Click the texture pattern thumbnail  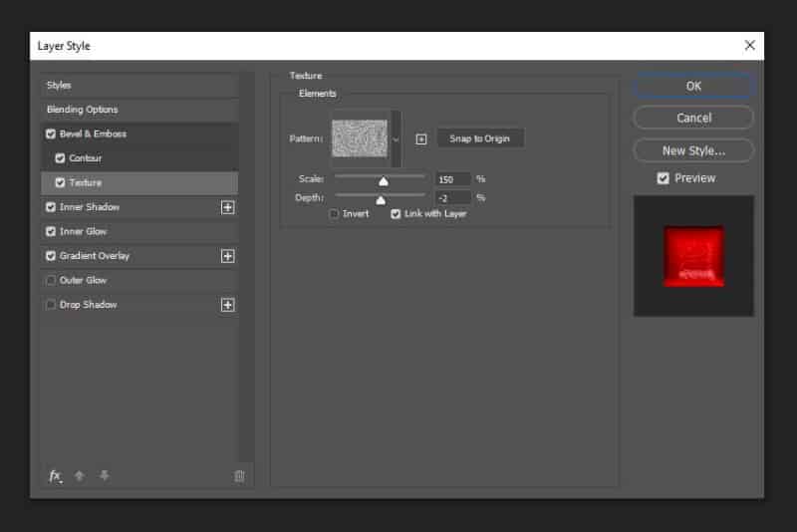point(360,138)
